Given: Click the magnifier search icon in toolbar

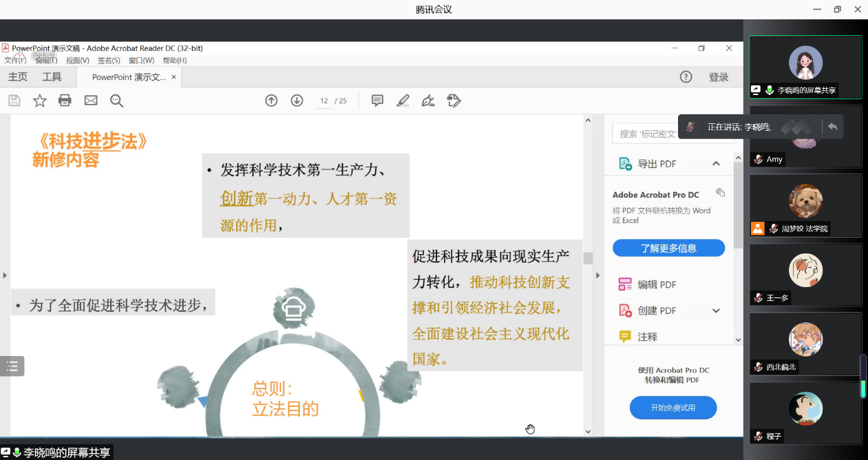Looking at the screenshot, I should [x=117, y=101].
